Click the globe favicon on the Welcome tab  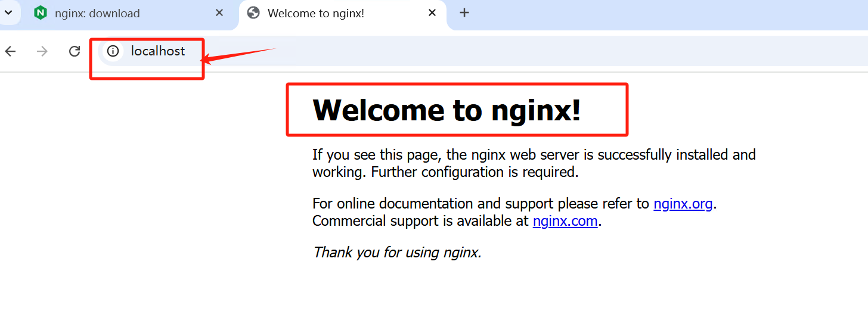coord(253,13)
